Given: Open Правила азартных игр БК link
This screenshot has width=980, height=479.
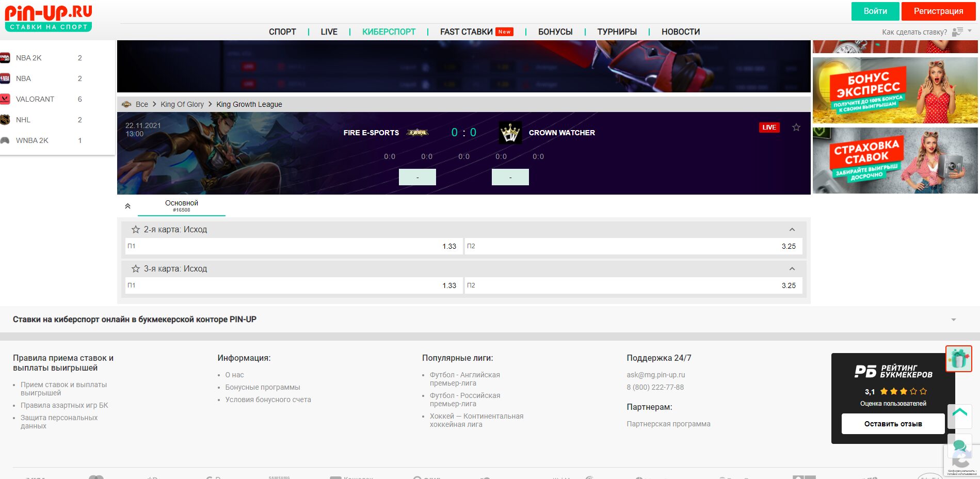Looking at the screenshot, I should (65, 405).
